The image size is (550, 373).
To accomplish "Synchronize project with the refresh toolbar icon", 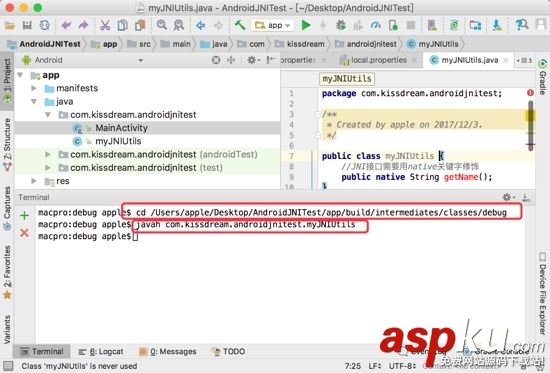I will coord(45,25).
